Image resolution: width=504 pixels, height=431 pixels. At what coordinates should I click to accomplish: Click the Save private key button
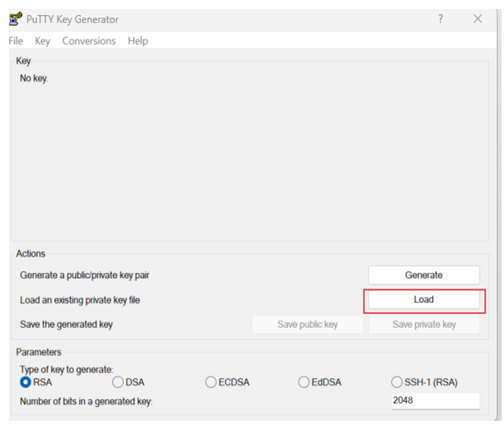tap(424, 325)
